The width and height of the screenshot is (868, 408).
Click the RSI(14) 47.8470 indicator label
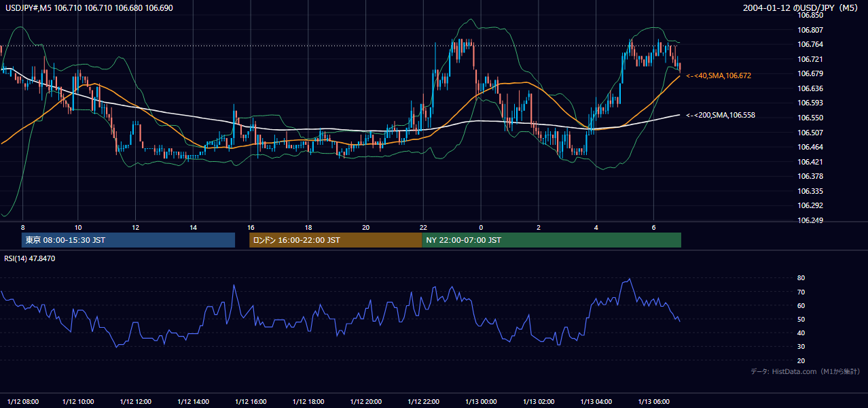[x=30, y=258]
